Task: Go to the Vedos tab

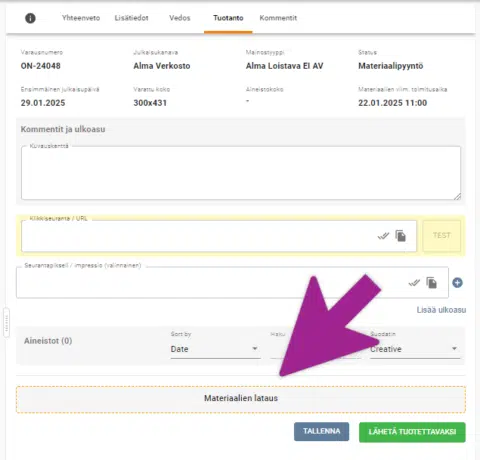Action: (180, 18)
